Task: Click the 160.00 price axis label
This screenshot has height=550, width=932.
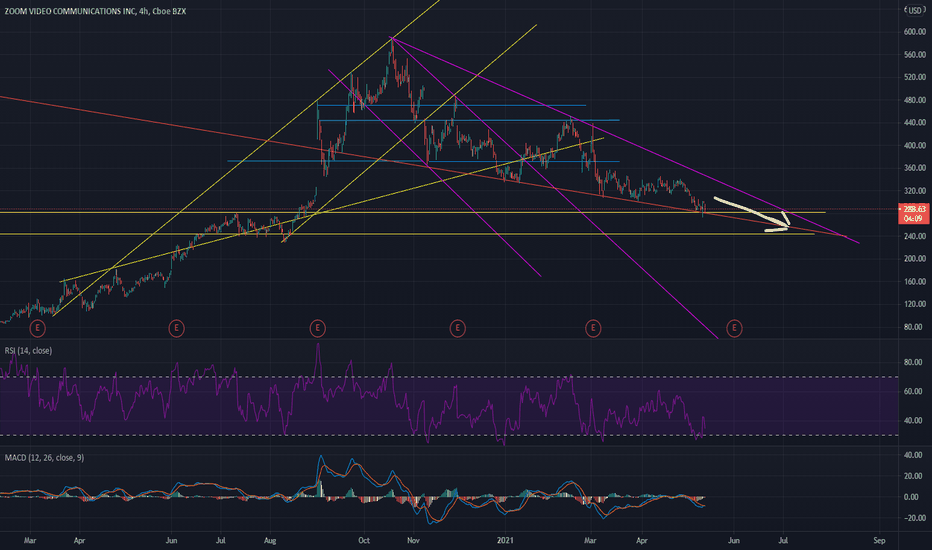Action: 914,282
